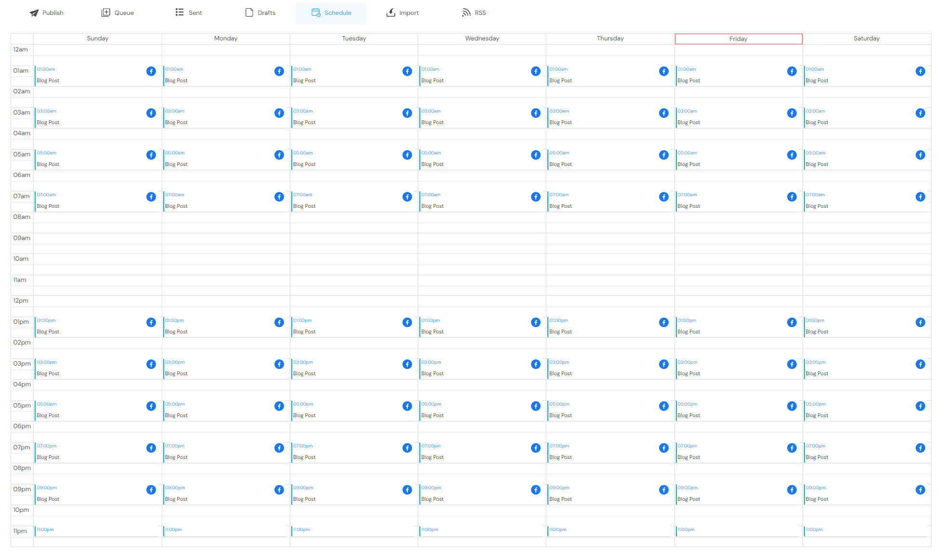The image size is (945, 560).
Task: Click the Import arrow icon
Action: 391,13
